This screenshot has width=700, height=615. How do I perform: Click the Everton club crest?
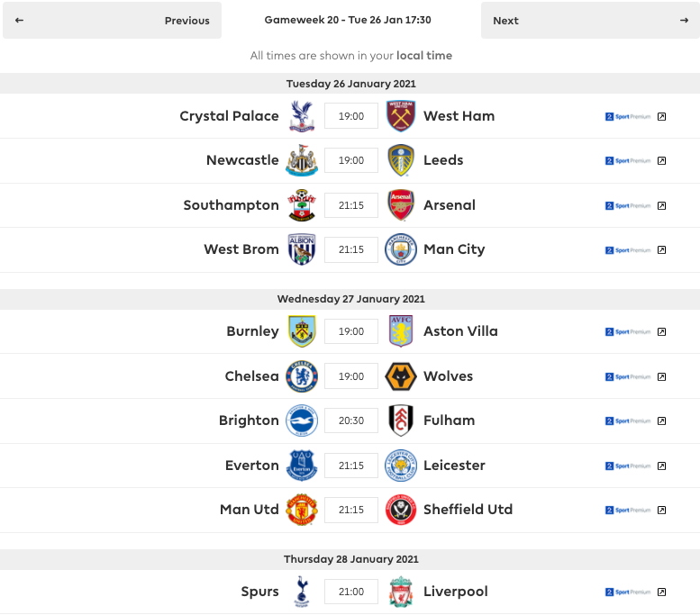coord(302,466)
